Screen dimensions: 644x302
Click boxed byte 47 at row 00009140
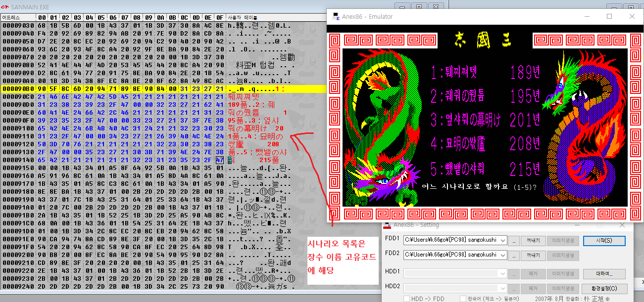click(220, 160)
